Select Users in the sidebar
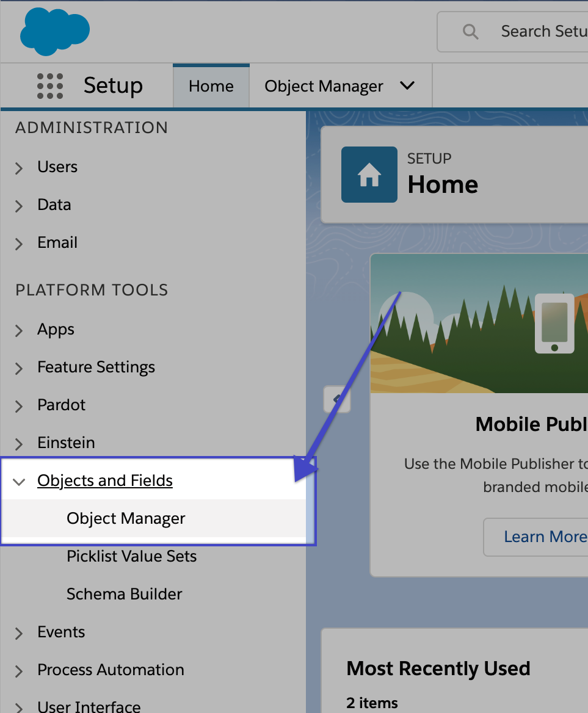 coord(57,167)
